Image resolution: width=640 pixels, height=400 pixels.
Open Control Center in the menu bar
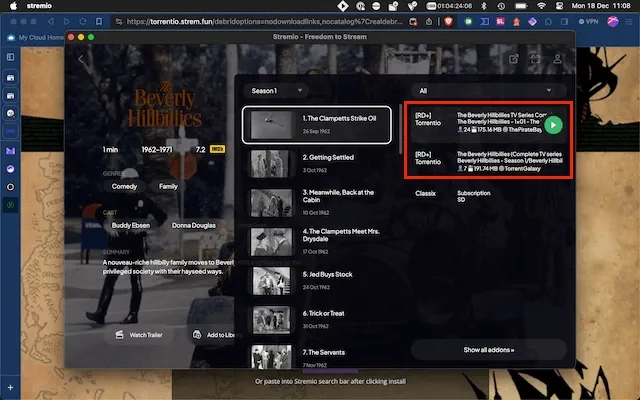coord(559,6)
